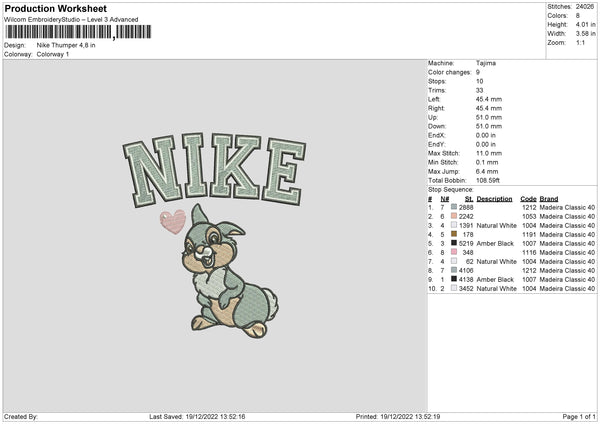Click the Stitches count value 24026

(585, 7)
